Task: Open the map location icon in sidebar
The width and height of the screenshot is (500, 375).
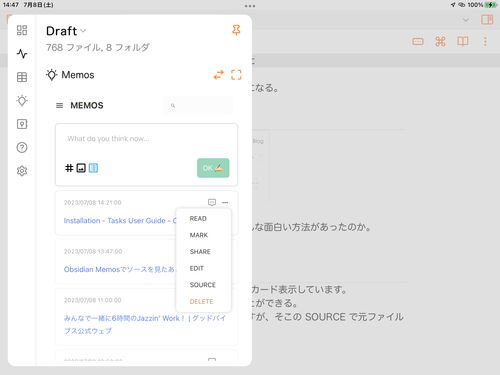Action: [x=22, y=124]
